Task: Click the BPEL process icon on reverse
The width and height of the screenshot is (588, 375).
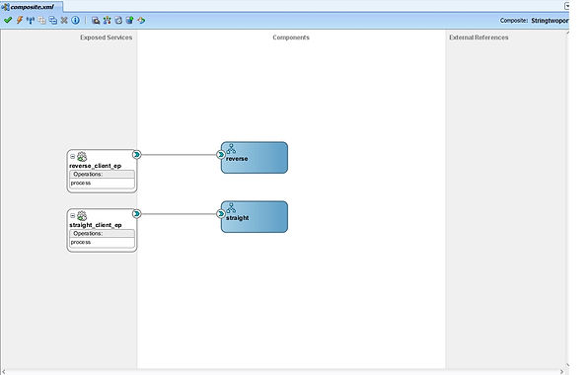Action: click(232, 148)
